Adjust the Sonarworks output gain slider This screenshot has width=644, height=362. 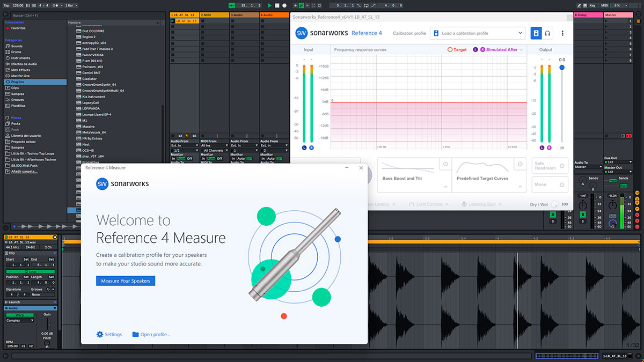(x=562, y=68)
